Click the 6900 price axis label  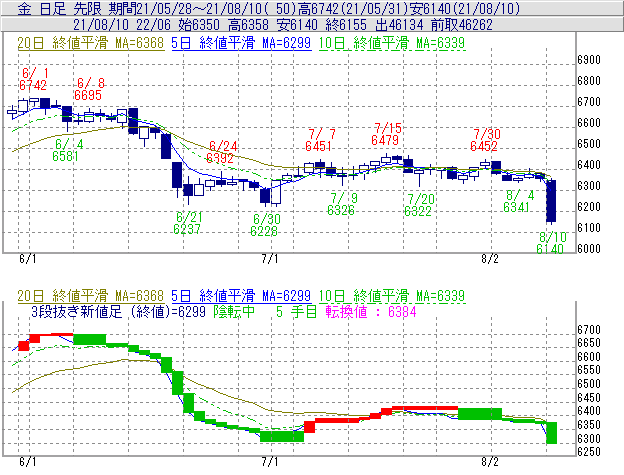pos(589,60)
